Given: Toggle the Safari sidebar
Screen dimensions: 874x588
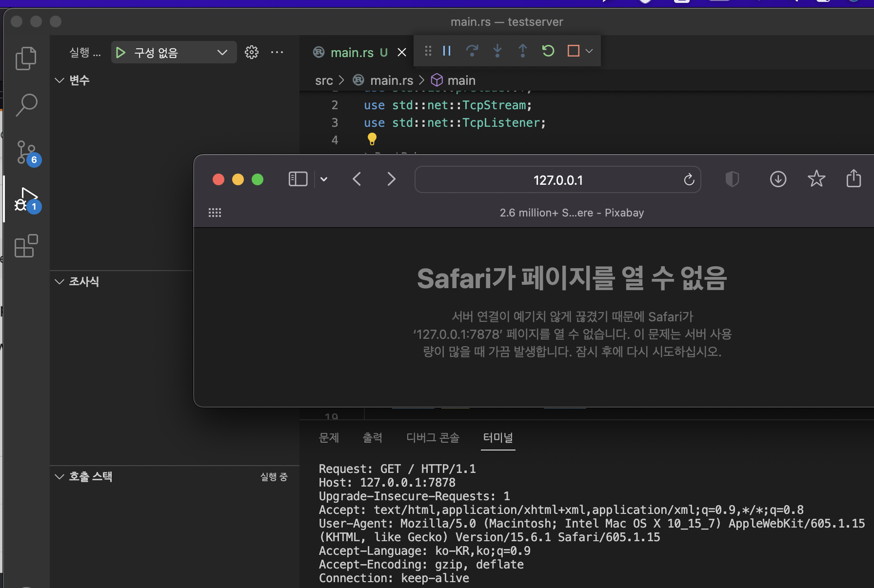Looking at the screenshot, I should 298,179.
